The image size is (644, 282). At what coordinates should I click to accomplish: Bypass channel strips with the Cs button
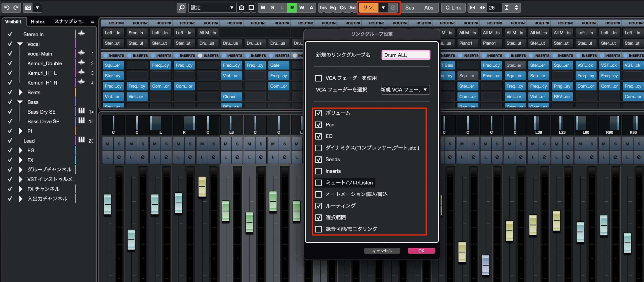[343, 8]
